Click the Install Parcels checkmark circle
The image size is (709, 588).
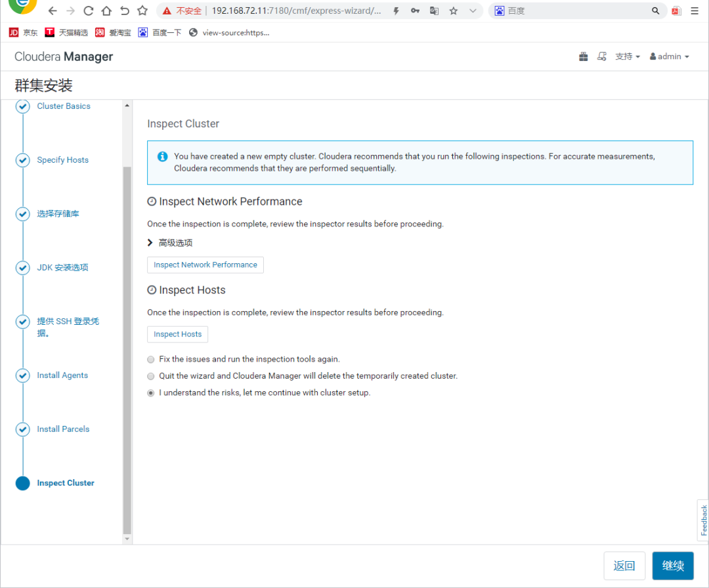22,429
